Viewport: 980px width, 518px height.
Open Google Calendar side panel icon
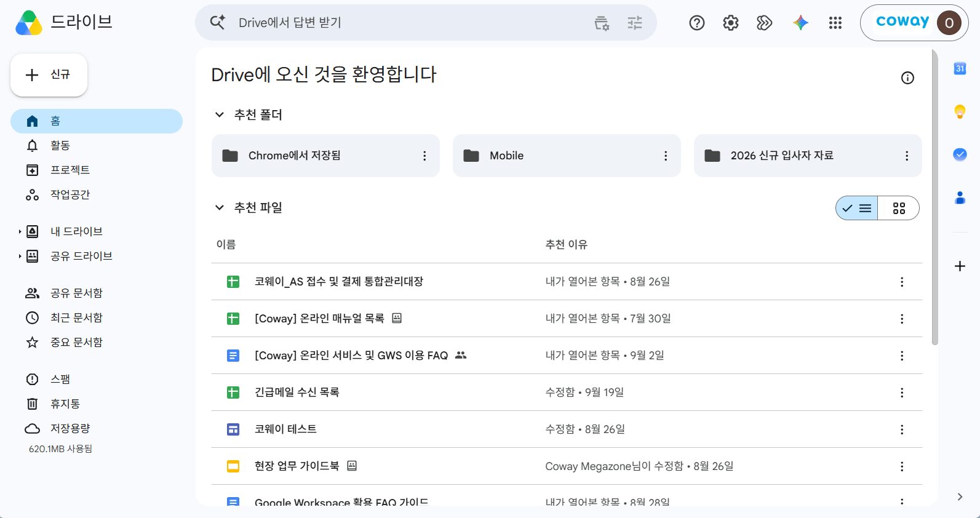coord(960,68)
